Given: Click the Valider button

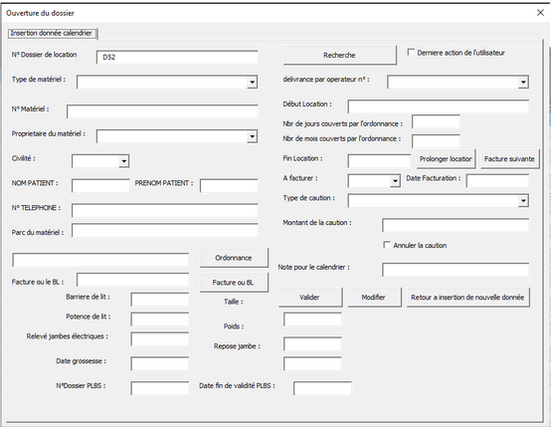Looking at the screenshot, I should point(310,297).
